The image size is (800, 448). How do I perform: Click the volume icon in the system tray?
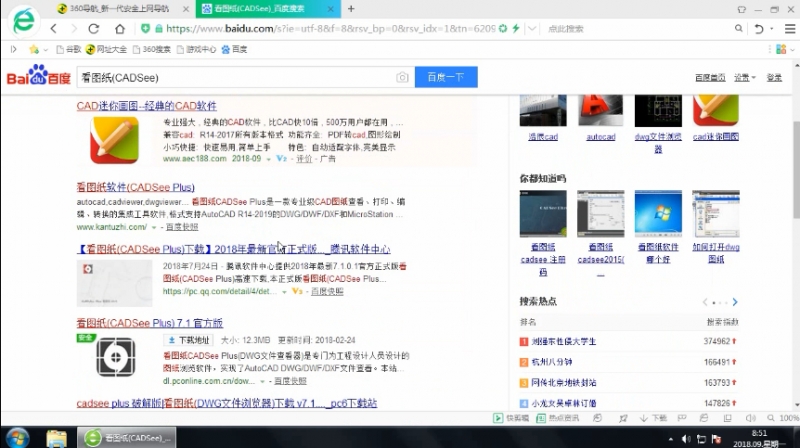[686, 439]
